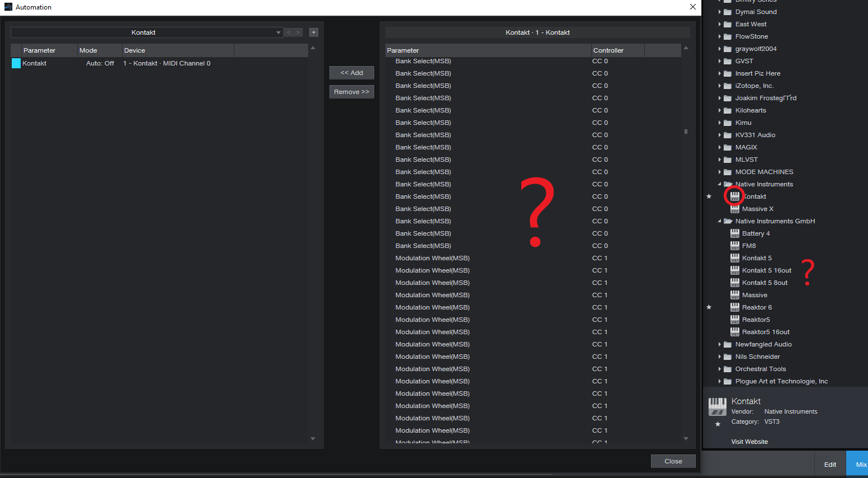This screenshot has height=478, width=868.
Task: Click the Device column header
Action: [x=178, y=50]
